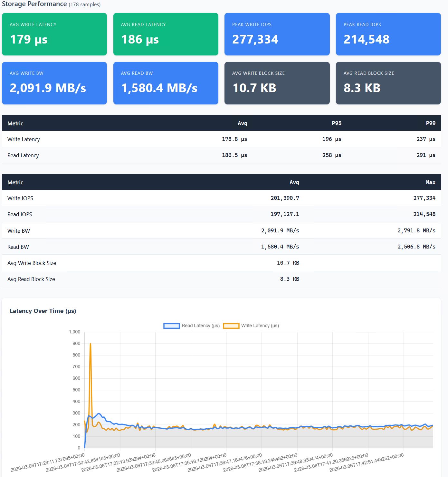Select the Avg Write Block Size card

point(277,83)
